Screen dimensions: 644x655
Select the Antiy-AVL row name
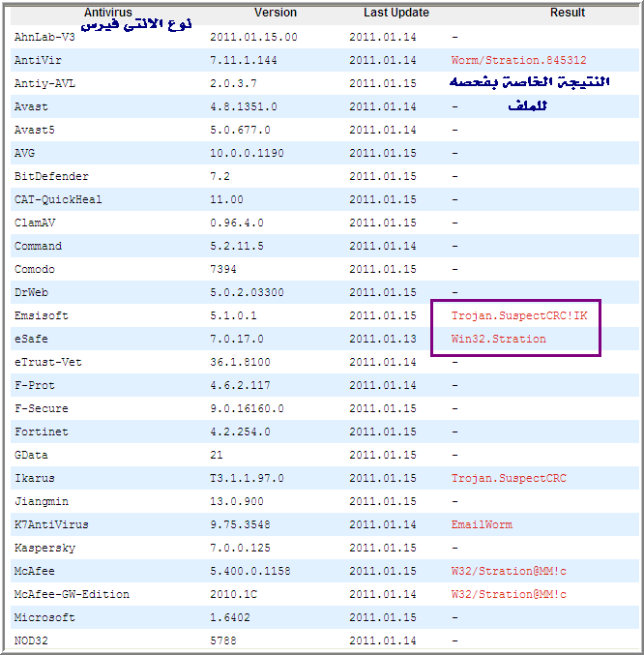[x=44, y=83]
